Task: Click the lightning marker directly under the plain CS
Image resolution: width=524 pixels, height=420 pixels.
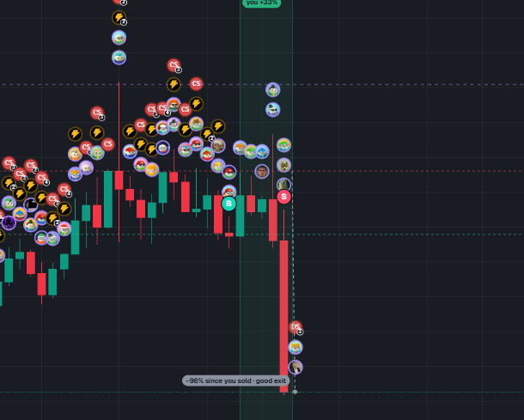Action: pos(196,104)
